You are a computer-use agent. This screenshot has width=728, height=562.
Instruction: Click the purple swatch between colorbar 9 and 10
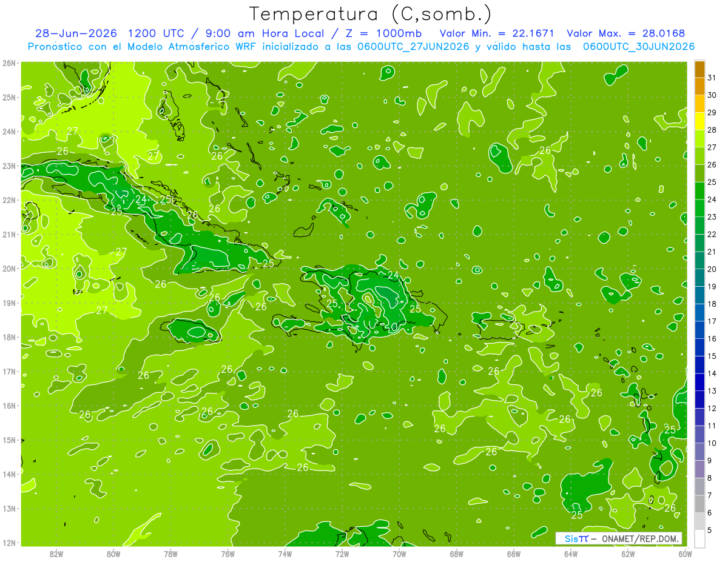pos(699,452)
